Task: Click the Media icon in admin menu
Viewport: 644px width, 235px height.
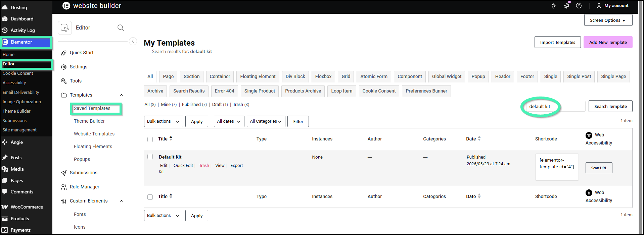Action: (5, 169)
